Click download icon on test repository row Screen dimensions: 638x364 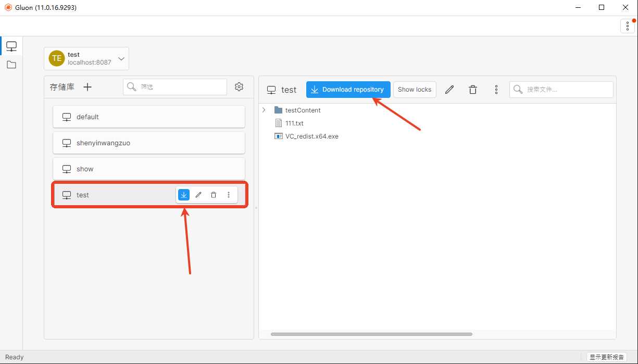tap(184, 195)
